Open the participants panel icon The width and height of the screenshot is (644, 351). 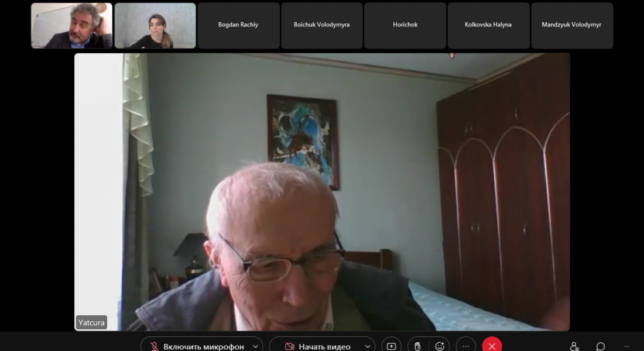point(574,346)
